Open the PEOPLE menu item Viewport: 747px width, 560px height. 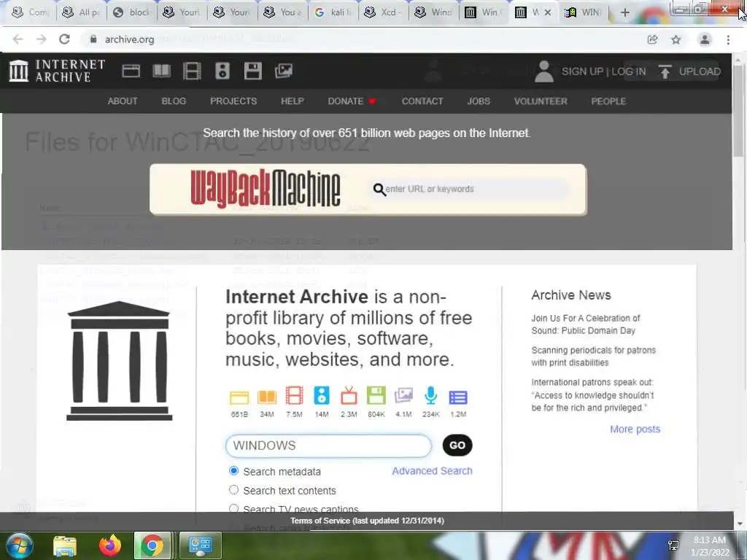[x=608, y=101]
